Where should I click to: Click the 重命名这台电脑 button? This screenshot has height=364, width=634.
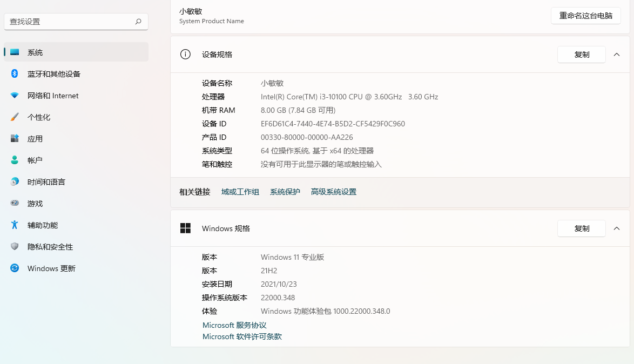pyautogui.click(x=585, y=16)
